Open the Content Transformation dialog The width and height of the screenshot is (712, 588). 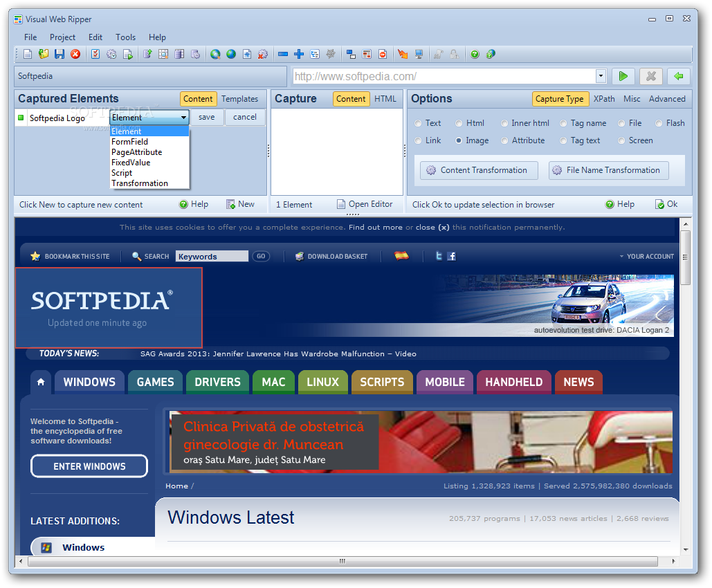479,170
